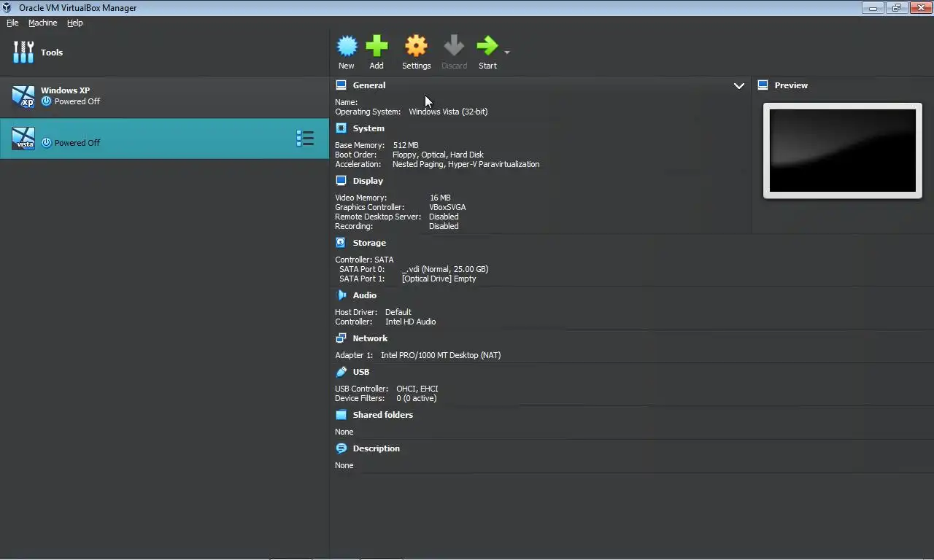Open the Display settings header link
This screenshot has width=934, height=560.
point(368,181)
